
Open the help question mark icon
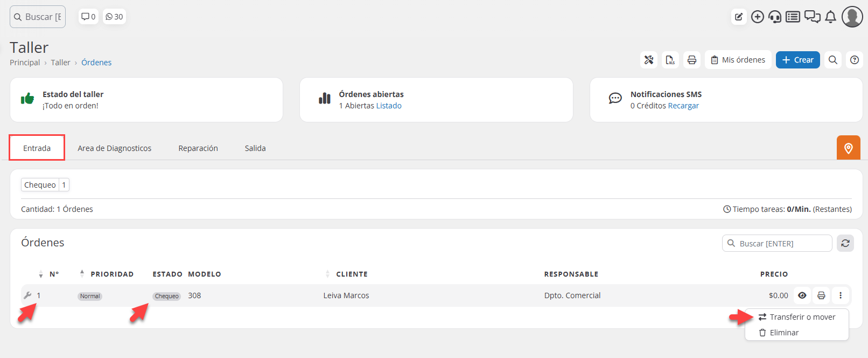854,60
